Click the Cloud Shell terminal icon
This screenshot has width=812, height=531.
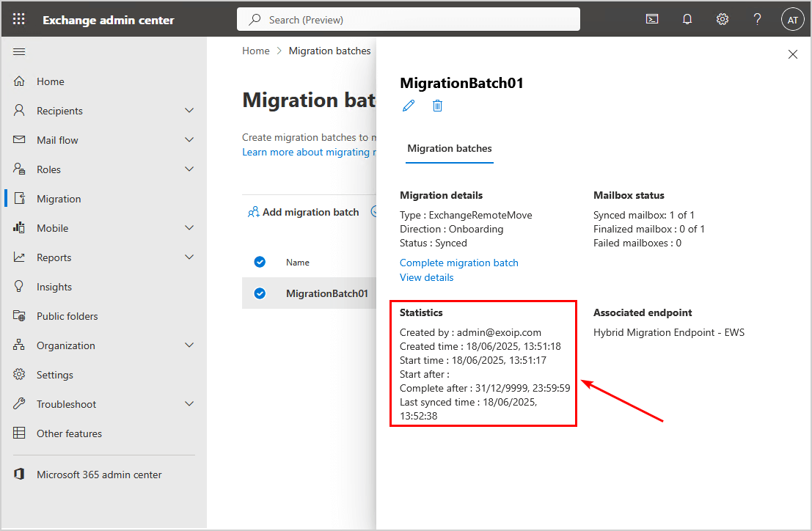tap(651, 20)
